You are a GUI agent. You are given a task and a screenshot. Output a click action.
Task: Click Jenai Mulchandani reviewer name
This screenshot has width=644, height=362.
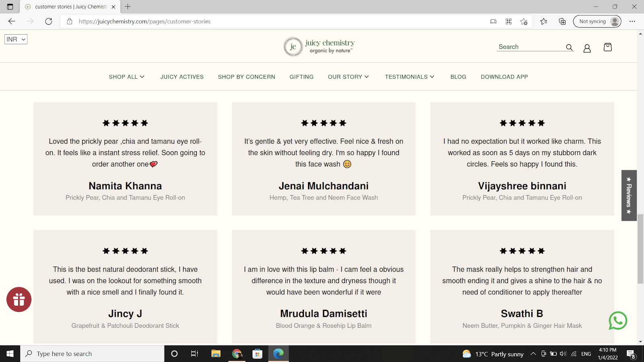324,186
